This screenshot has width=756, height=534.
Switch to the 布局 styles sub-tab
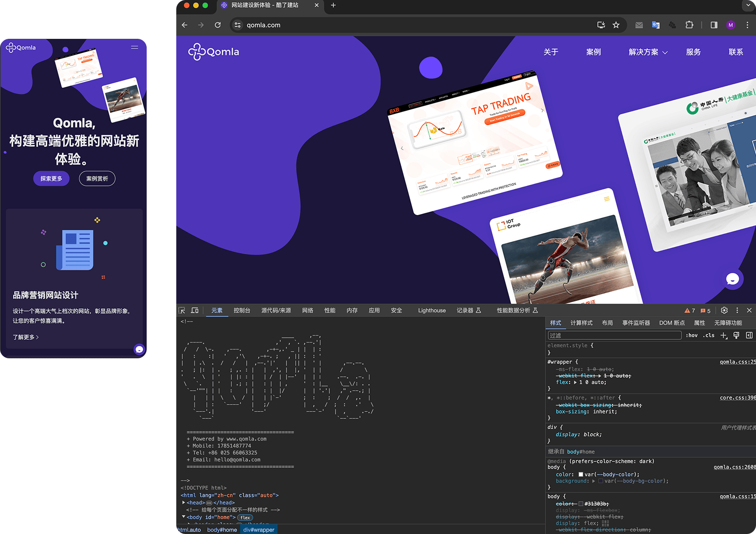607,323
